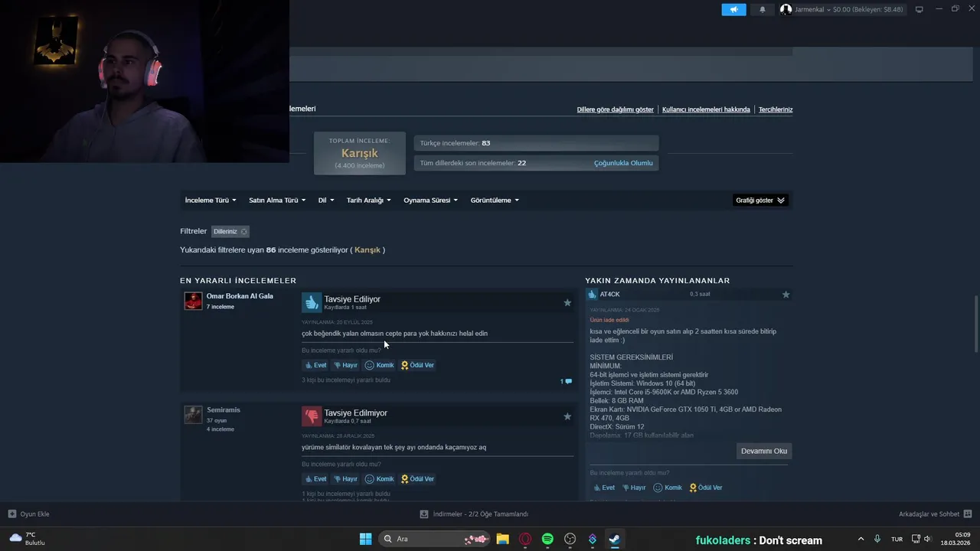This screenshot has width=980, height=551.
Task: Remove the Dilleriniz filter tag
Action: [x=244, y=231]
